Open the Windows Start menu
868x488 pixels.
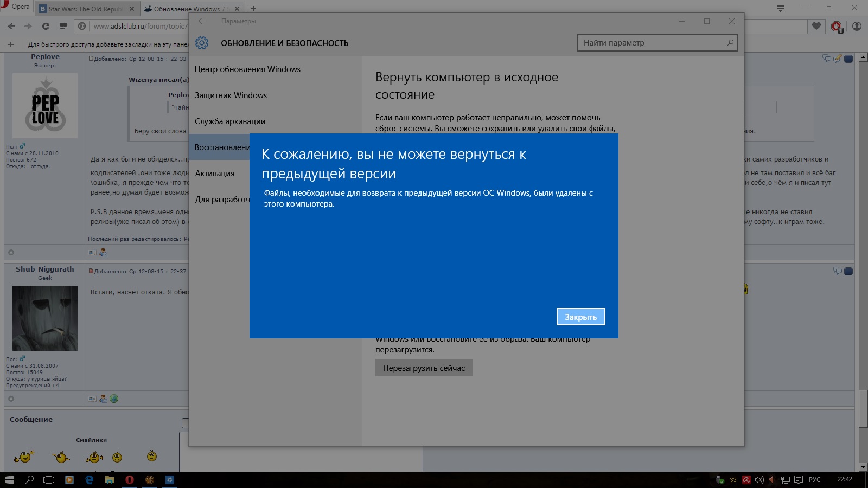(x=9, y=480)
